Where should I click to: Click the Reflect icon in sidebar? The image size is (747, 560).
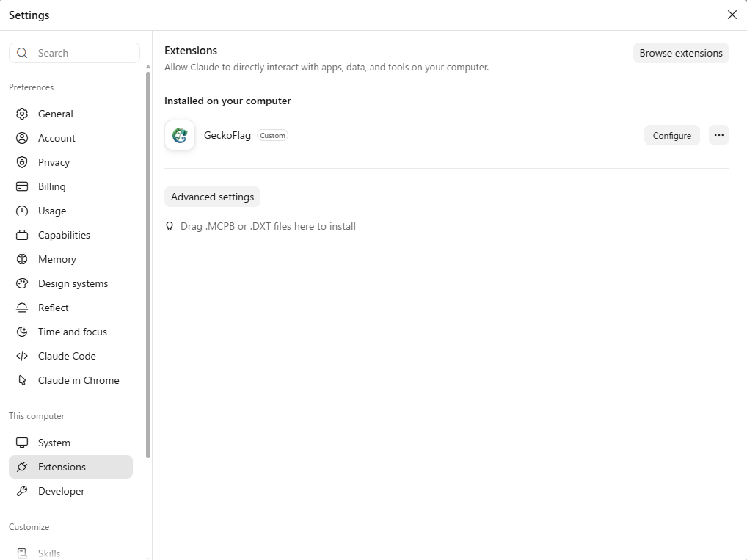coord(22,308)
